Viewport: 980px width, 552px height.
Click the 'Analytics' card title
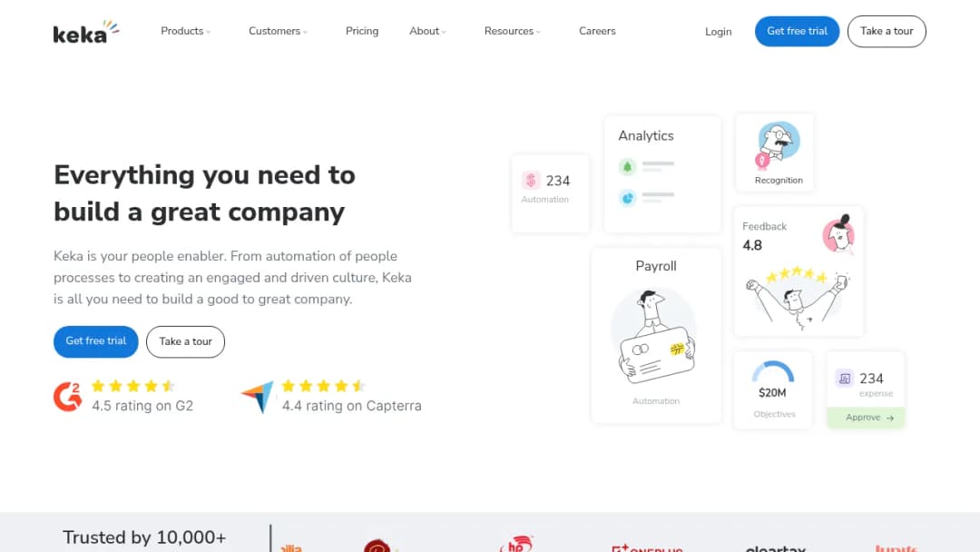(x=646, y=135)
